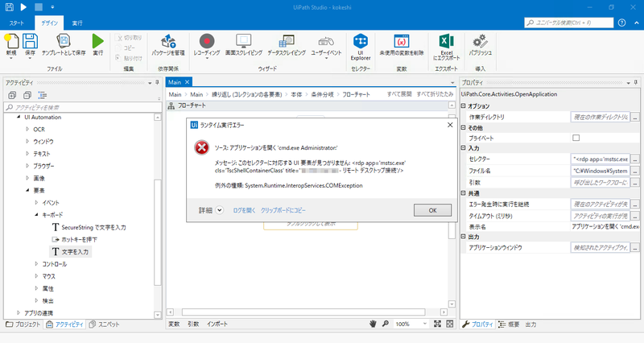Click the stop square icon in the title bar
644x343 pixels.
tap(38, 7)
